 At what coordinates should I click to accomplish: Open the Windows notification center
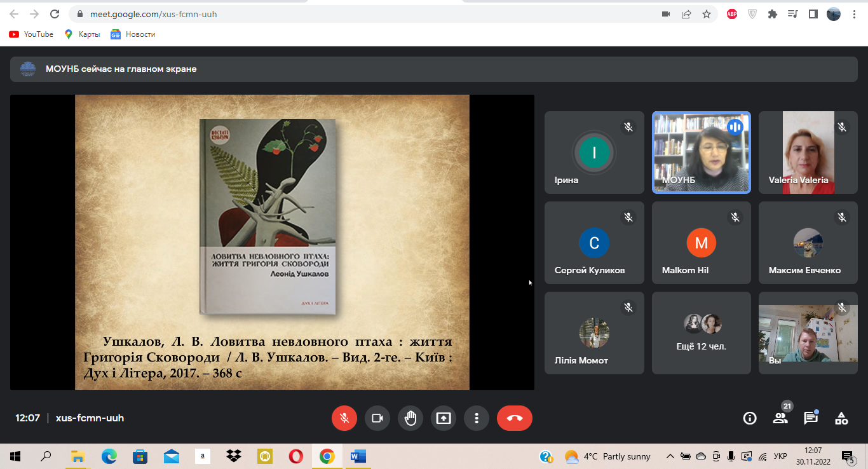pos(848,456)
